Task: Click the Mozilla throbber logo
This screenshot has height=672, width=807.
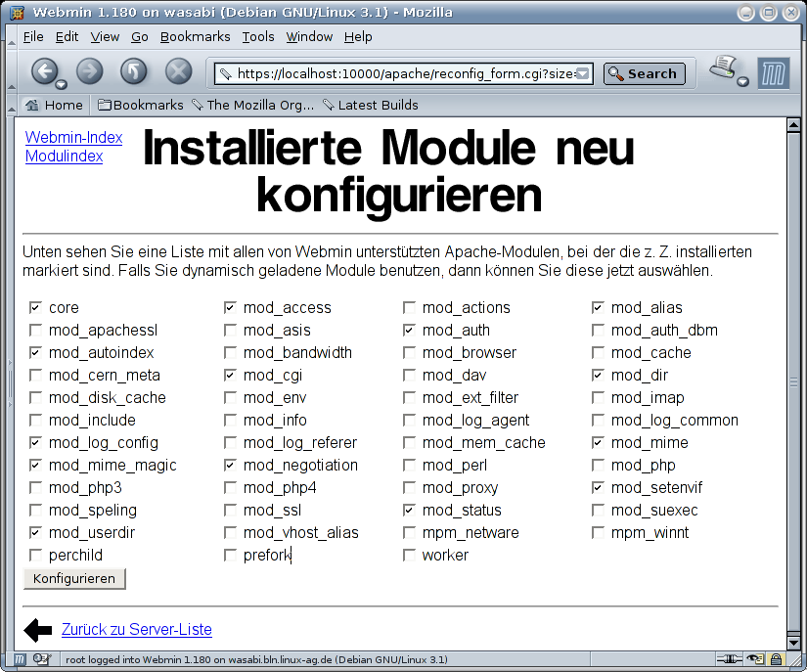Action: tap(774, 73)
